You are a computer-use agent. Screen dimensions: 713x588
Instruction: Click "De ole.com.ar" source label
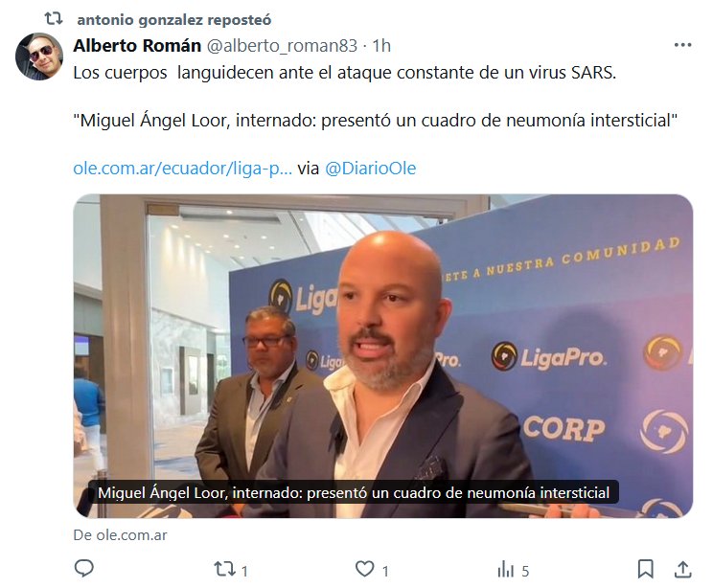click(x=120, y=535)
